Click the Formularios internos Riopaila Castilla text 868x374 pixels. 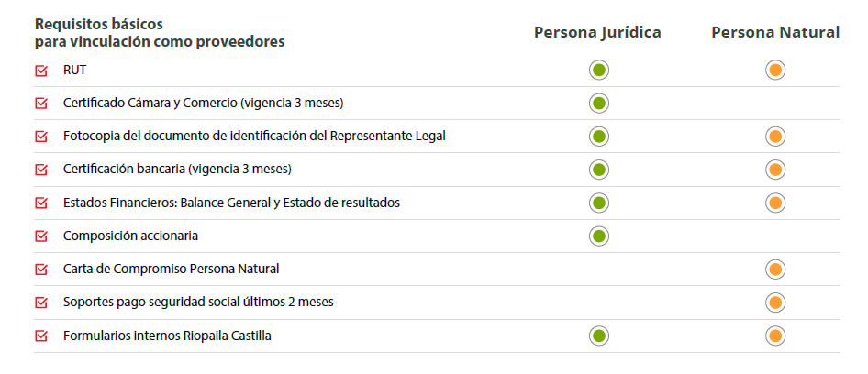click(x=167, y=335)
